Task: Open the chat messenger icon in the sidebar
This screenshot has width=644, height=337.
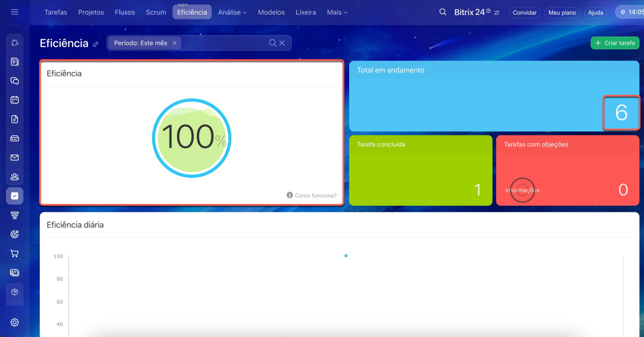Action: [15, 81]
